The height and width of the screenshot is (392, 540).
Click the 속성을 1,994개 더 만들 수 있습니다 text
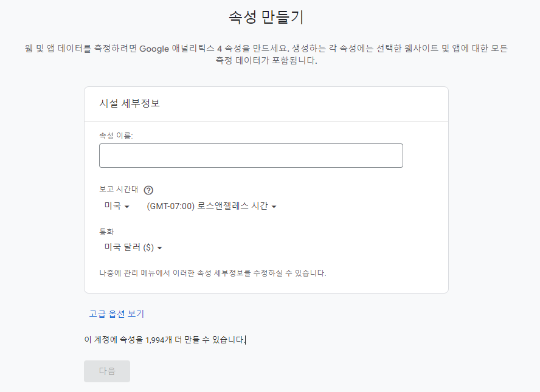(x=182, y=340)
